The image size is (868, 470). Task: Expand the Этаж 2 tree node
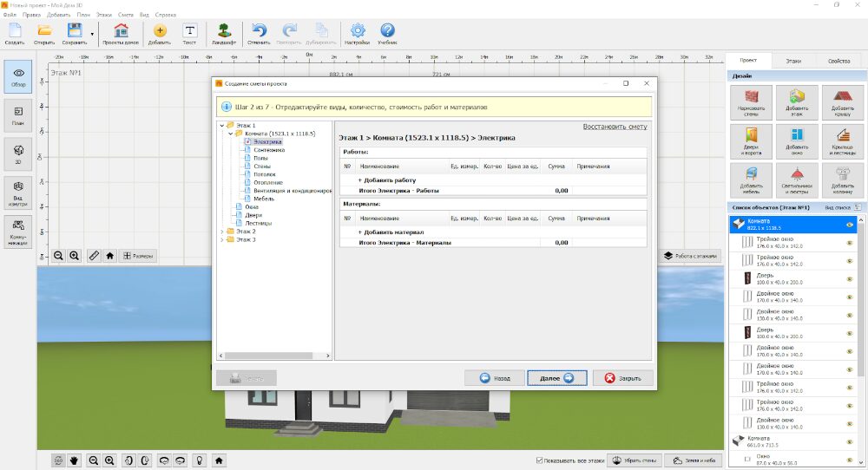(222, 232)
